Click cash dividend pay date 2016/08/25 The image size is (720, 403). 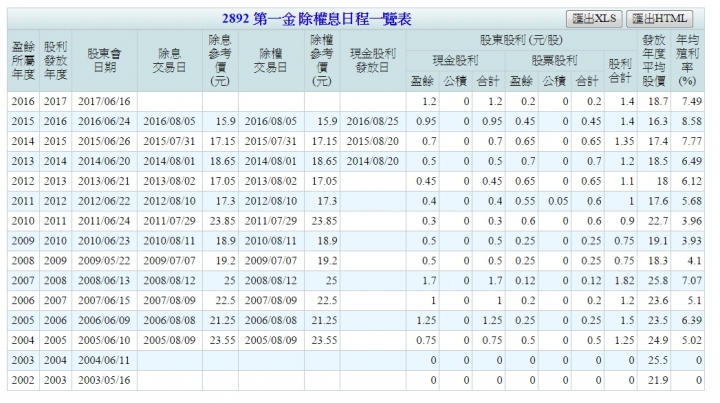pyautogui.click(x=373, y=122)
